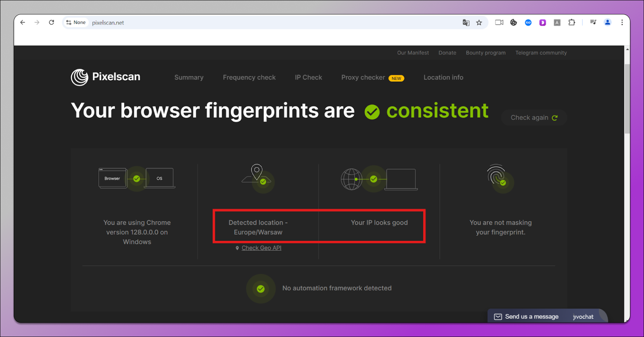Open the Donate link

click(447, 53)
